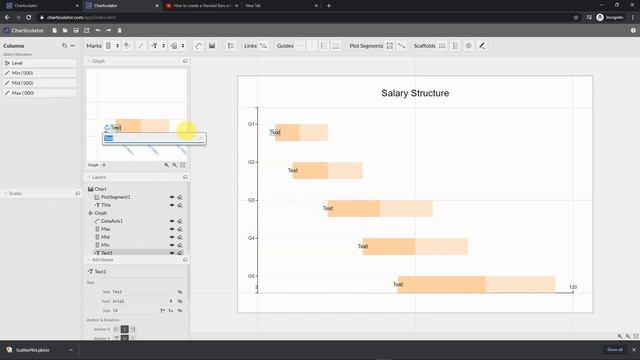Collapse the Layers panel
This screenshot has width=640, height=360.
coord(89,177)
